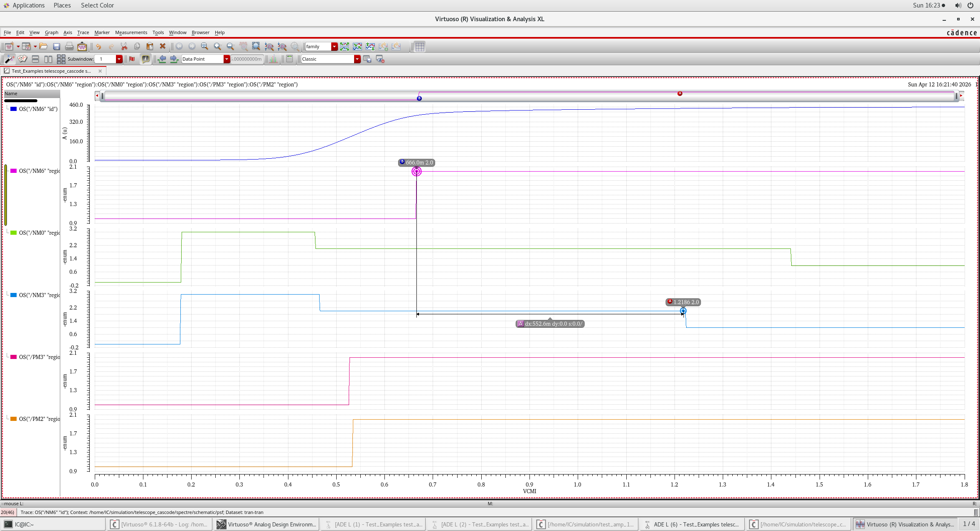This screenshot has height=531, width=980.
Task: Click the card stack layout icon
Action: [22, 59]
